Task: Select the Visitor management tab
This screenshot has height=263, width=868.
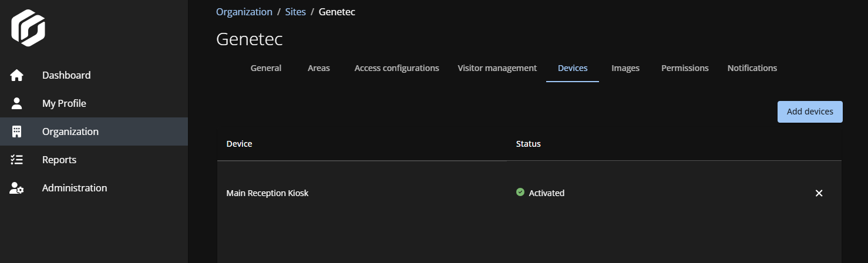Action: (x=497, y=68)
